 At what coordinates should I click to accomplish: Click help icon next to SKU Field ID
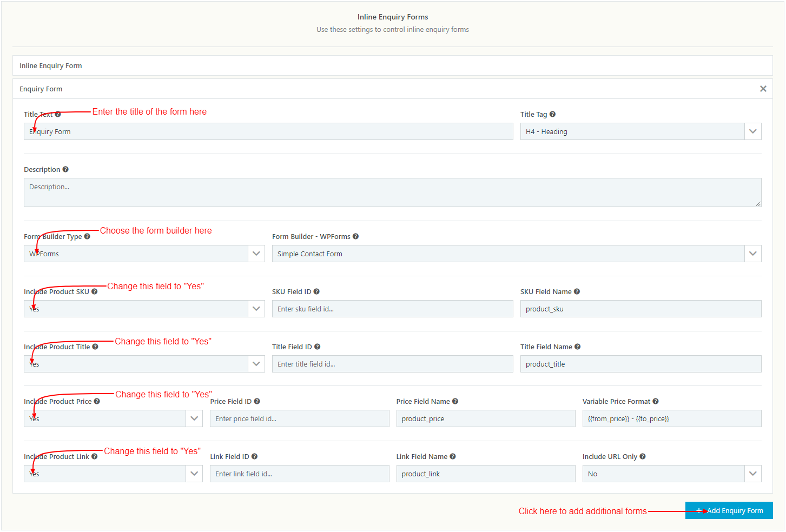[316, 292]
